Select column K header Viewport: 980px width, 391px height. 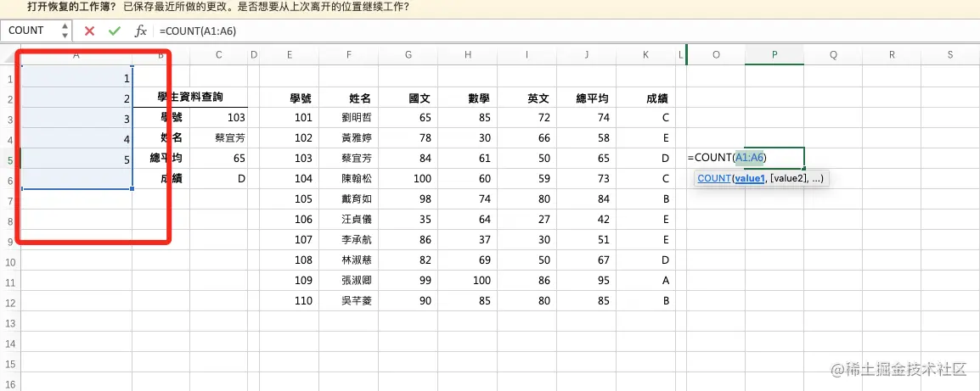645,55
